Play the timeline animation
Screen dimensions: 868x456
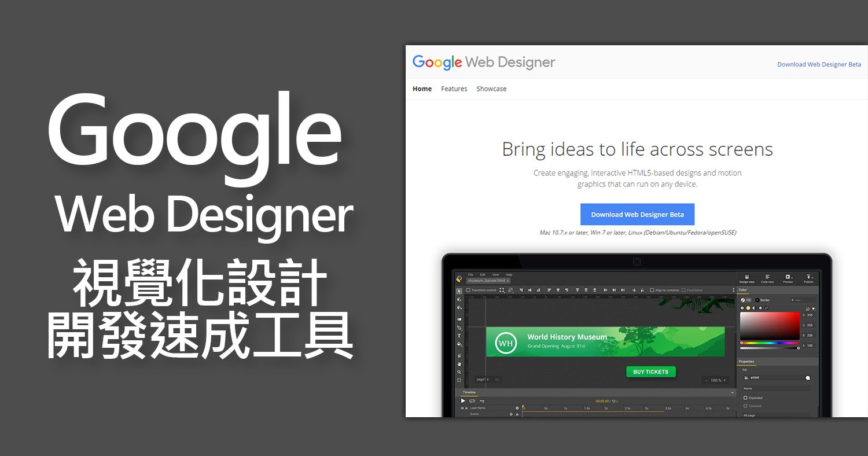click(463, 400)
